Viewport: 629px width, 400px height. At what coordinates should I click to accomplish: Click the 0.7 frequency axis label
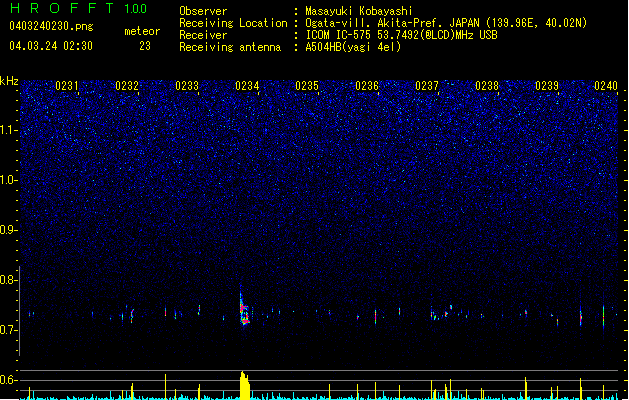pos(8,330)
